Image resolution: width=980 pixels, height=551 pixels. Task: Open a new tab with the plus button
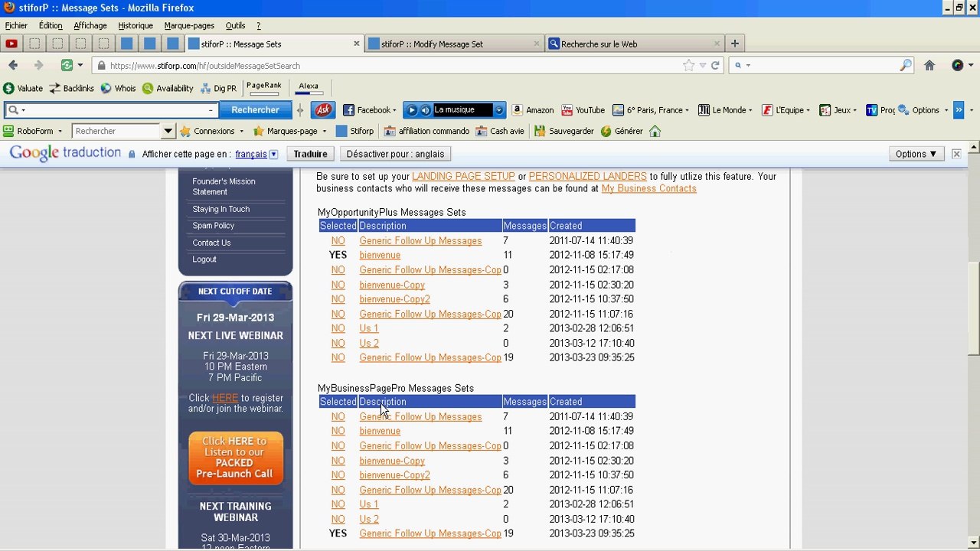pyautogui.click(x=734, y=44)
